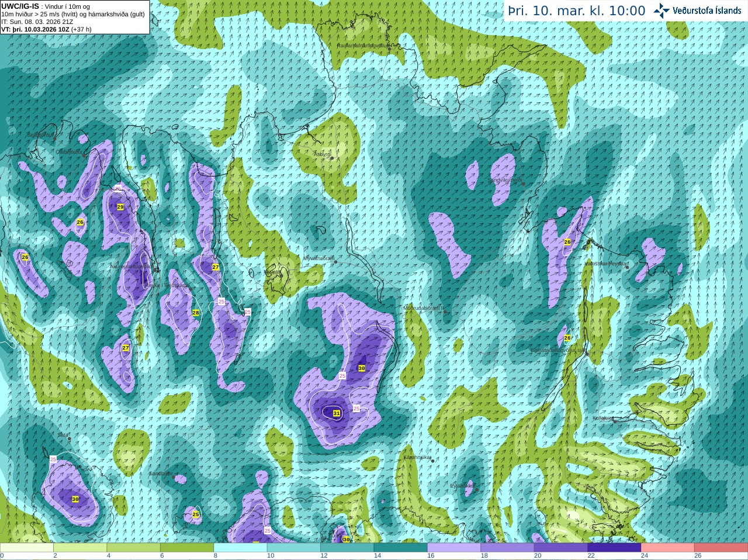Image resolution: width=748 pixels, height=560 pixels.
Task: Pick the 24–26 m/s pink legend swatch
Action: (x=668, y=548)
